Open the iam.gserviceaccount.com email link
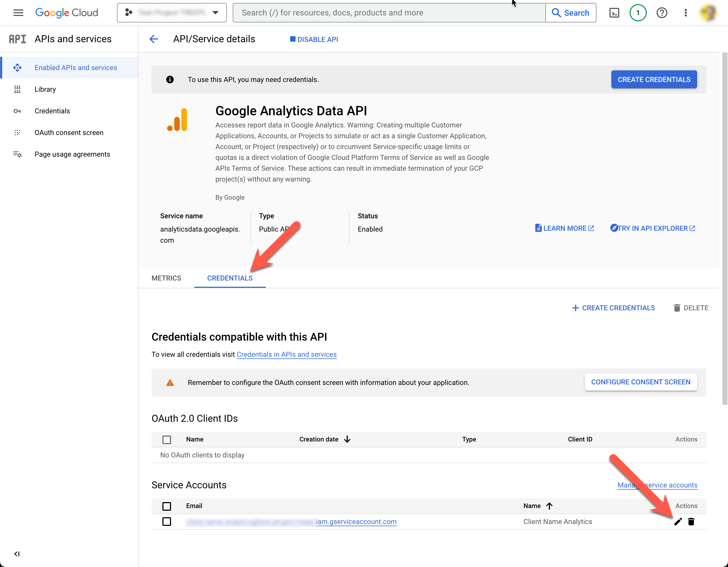 356,522
